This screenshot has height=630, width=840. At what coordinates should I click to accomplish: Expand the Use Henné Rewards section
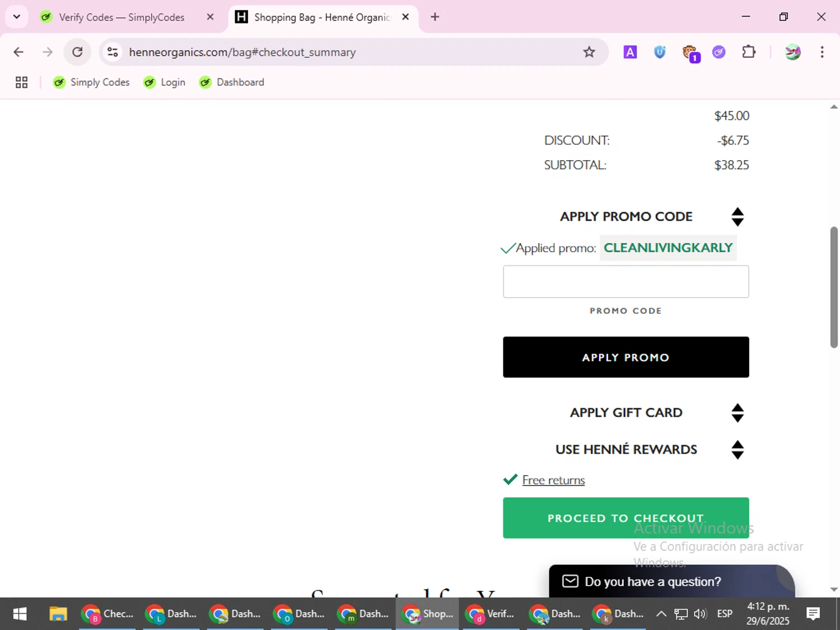tap(738, 450)
